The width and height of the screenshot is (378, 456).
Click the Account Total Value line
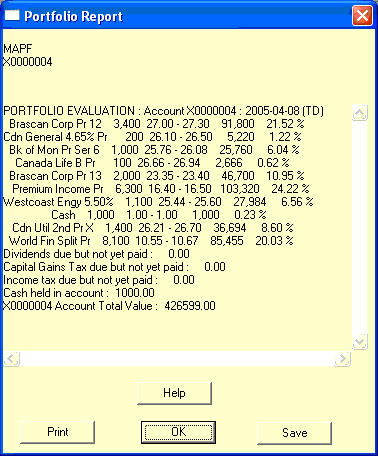(109, 306)
